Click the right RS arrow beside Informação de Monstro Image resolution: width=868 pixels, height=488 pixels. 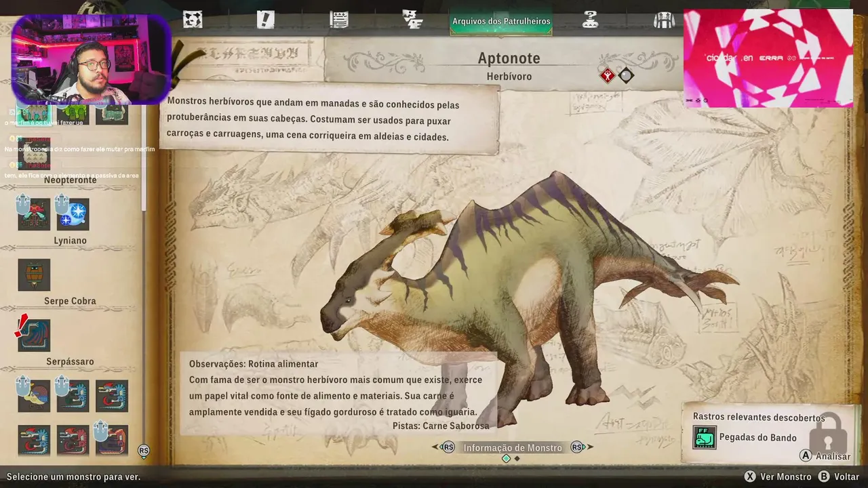[580, 447]
